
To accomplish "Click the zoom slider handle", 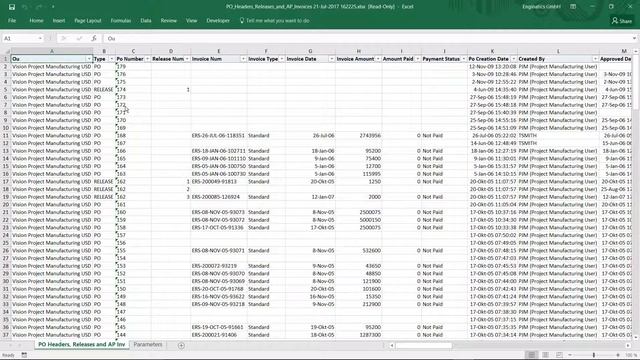I will click(x=593, y=355).
